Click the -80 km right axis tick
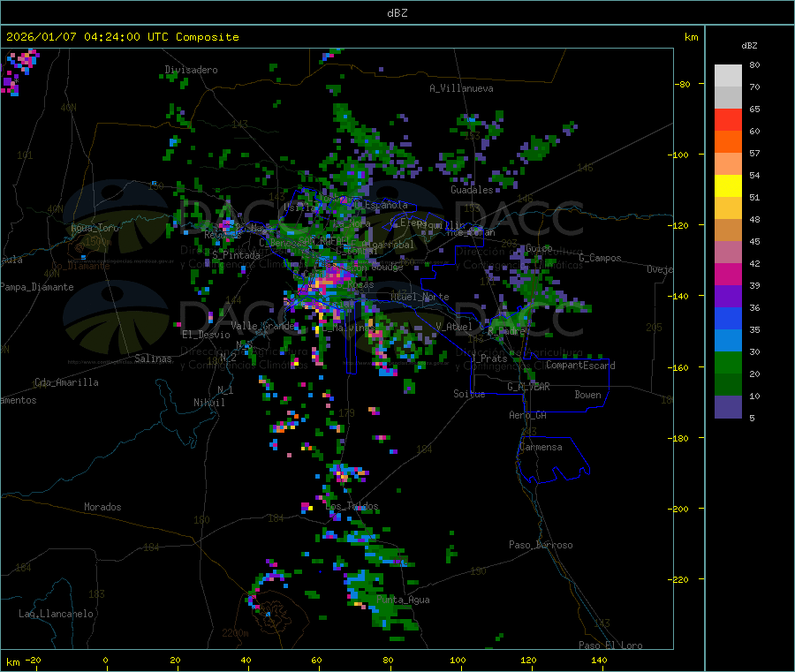This screenshot has width=795, height=672. (x=683, y=84)
